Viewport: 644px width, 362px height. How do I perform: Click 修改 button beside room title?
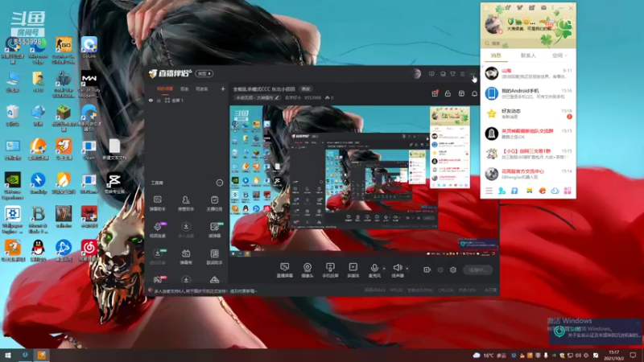[x=306, y=88]
